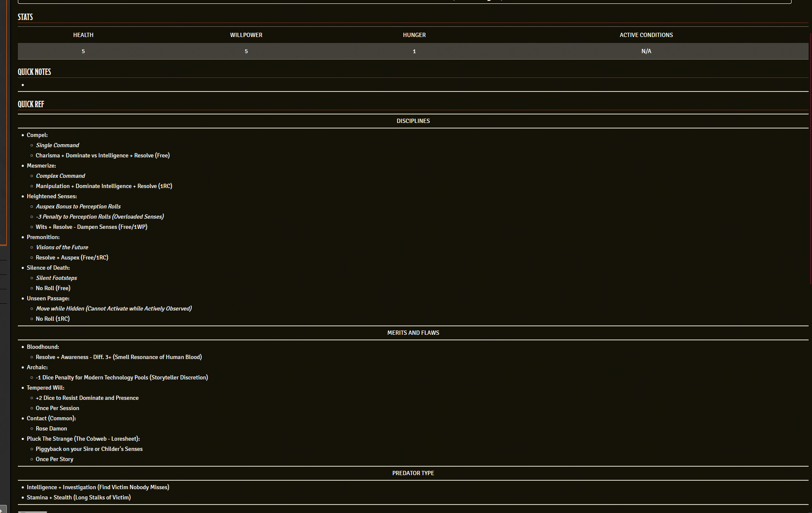This screenshot has height=513, width=812.
Task: Click the QUICK REF section heading
Action: coord(31,104)
